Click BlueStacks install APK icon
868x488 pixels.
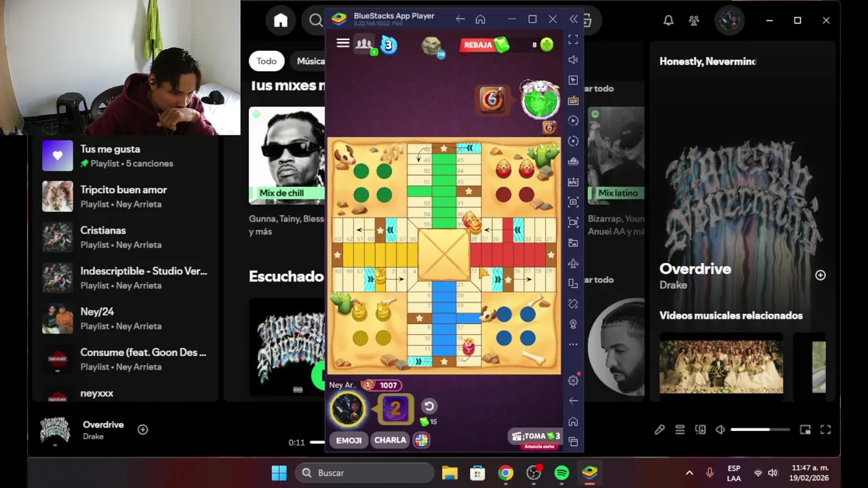[x=573, y=182]
